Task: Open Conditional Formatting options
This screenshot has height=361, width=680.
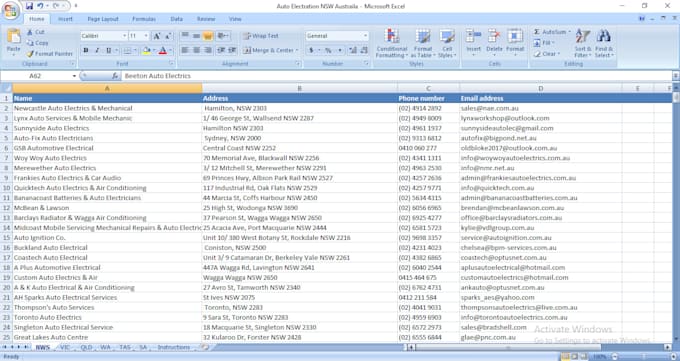Action: tap(392, 43)
